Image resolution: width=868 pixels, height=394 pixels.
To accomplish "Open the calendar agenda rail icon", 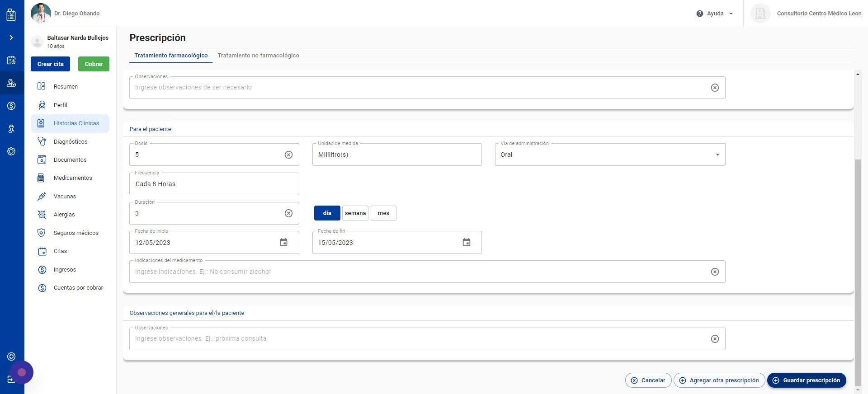I will (x=11, y=60).
